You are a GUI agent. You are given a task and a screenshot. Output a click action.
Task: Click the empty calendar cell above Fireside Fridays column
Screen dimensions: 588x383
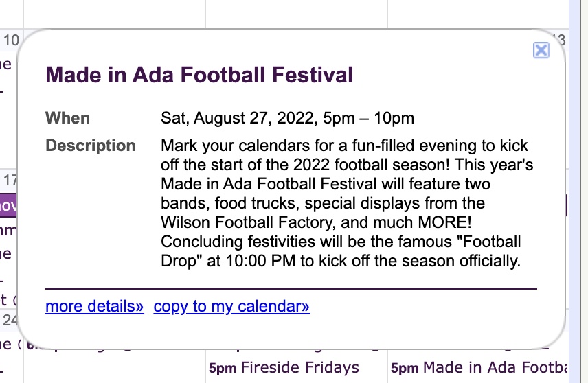[296, 14]
